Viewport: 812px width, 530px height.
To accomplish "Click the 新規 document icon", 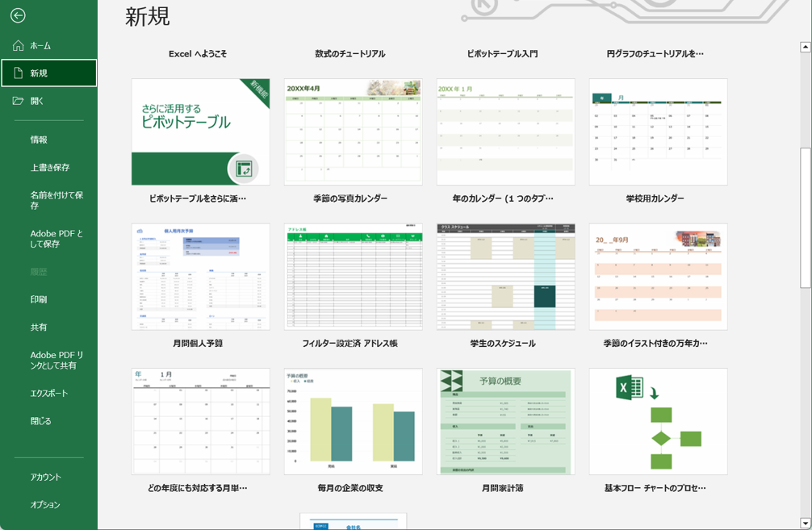I will 18,73.
